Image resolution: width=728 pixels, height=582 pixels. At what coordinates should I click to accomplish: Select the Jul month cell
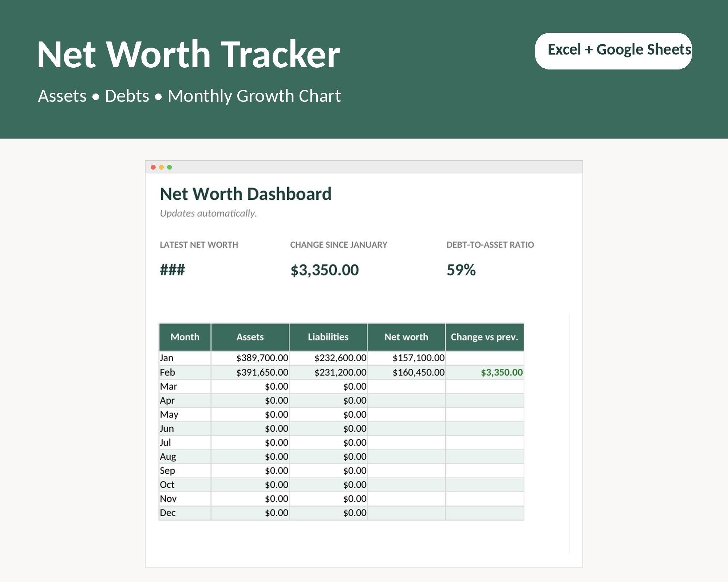[x=185, y=443]
